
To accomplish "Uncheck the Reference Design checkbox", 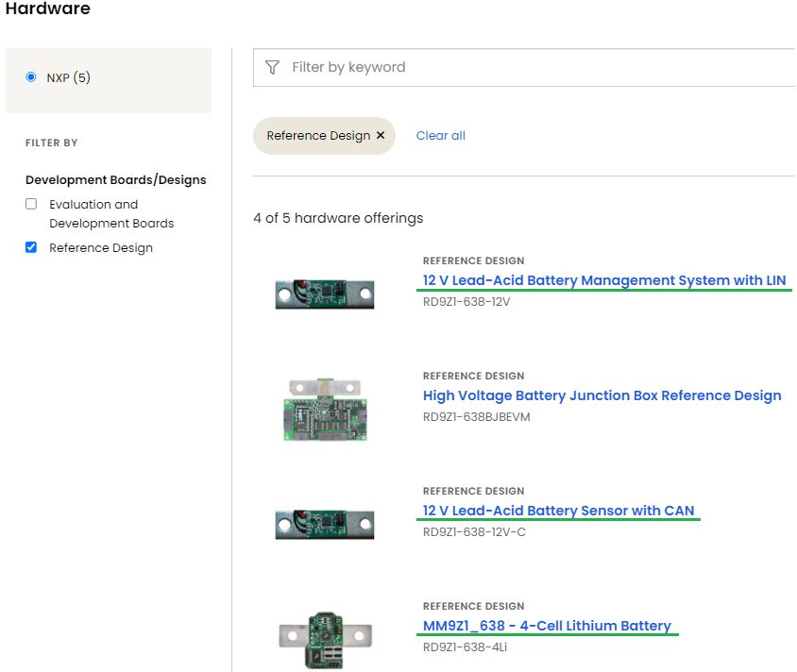I will [31, 247].
